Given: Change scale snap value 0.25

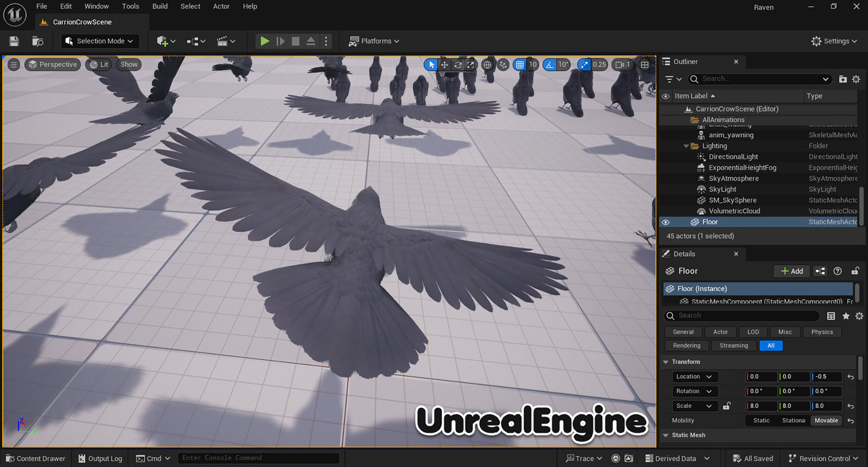Looking at the screenshot, I should click(599, 65).
